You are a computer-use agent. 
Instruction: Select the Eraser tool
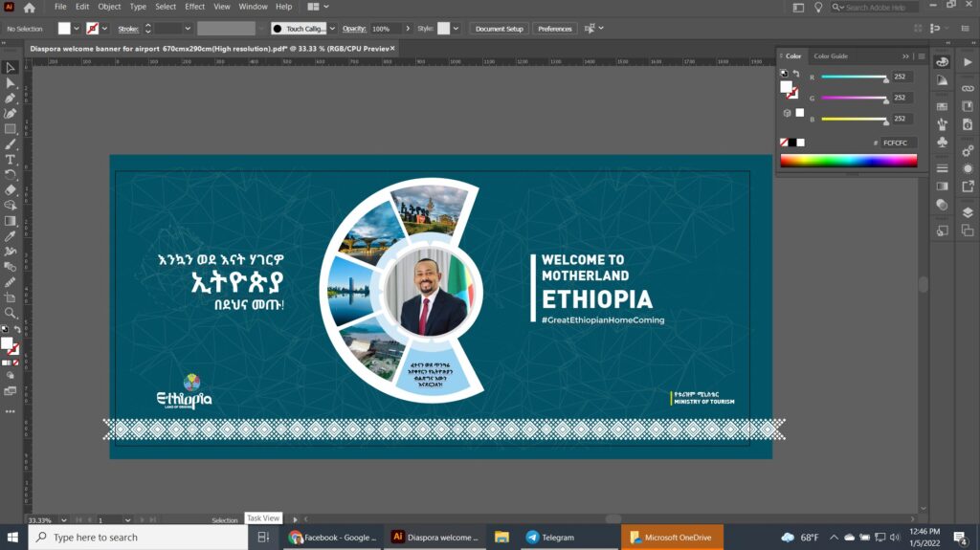10,190
